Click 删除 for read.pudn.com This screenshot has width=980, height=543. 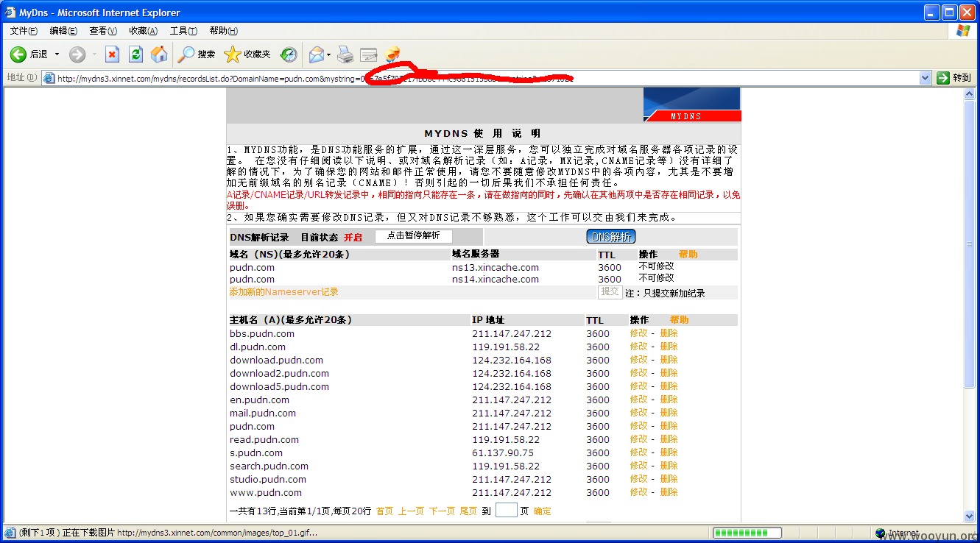(669, 439)
